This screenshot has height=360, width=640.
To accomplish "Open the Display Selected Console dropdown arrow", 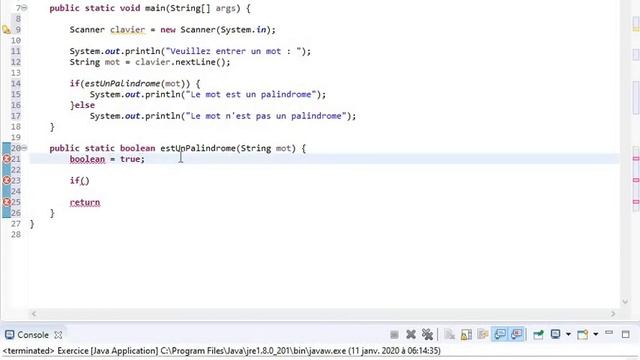I will [568, 335].
